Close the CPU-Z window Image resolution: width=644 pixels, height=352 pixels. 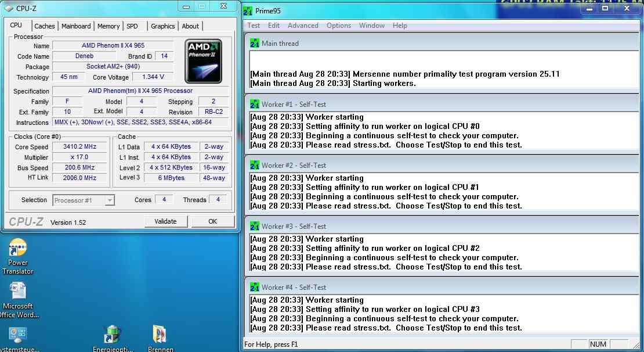click(x=223, y=6)
